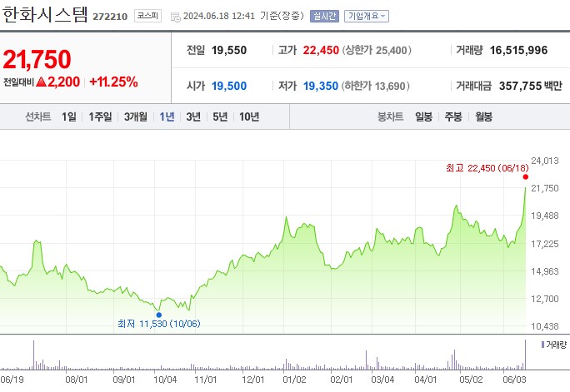Screen dimensions: 570x392
Task: Select the 1주일 line chart tab
Action: [x=100, y=117]
